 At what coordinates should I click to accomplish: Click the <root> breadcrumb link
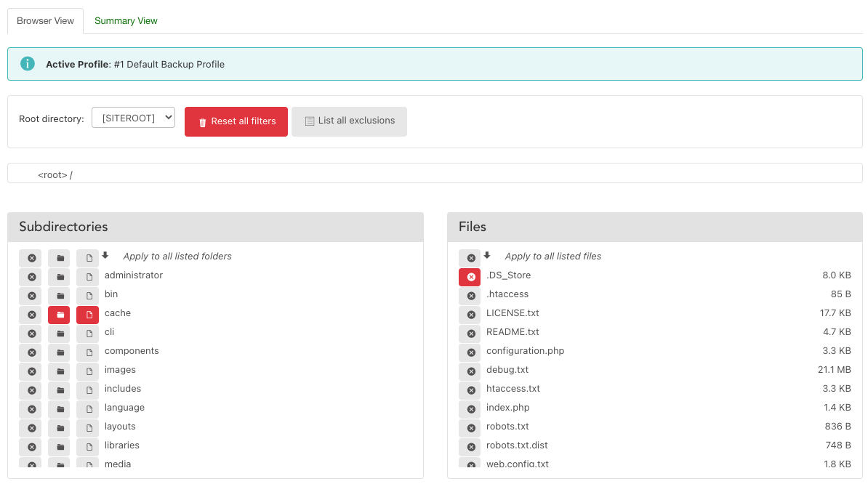(x=52, y=175)
